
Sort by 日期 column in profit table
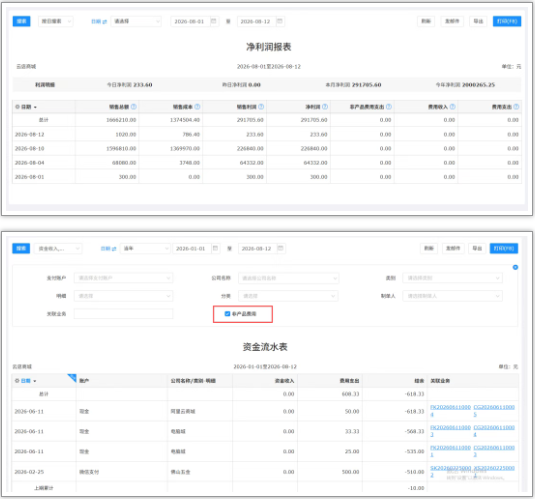29,107
